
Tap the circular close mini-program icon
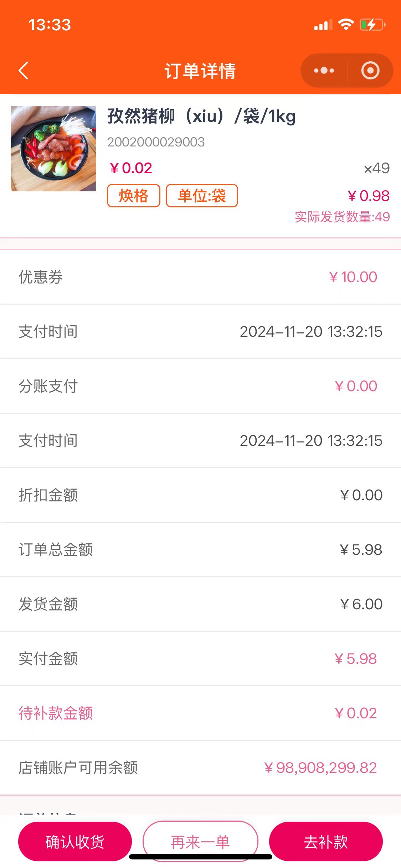370,71
